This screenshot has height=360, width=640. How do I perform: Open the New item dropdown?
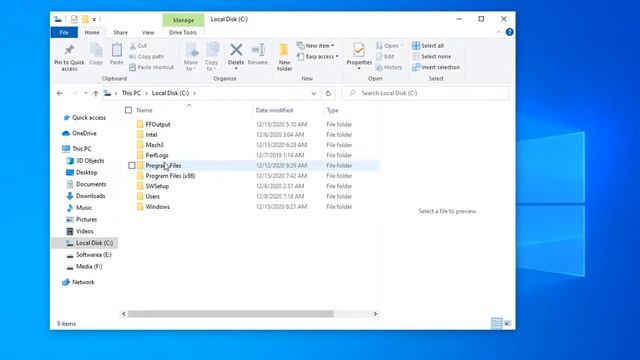[316, 46]
